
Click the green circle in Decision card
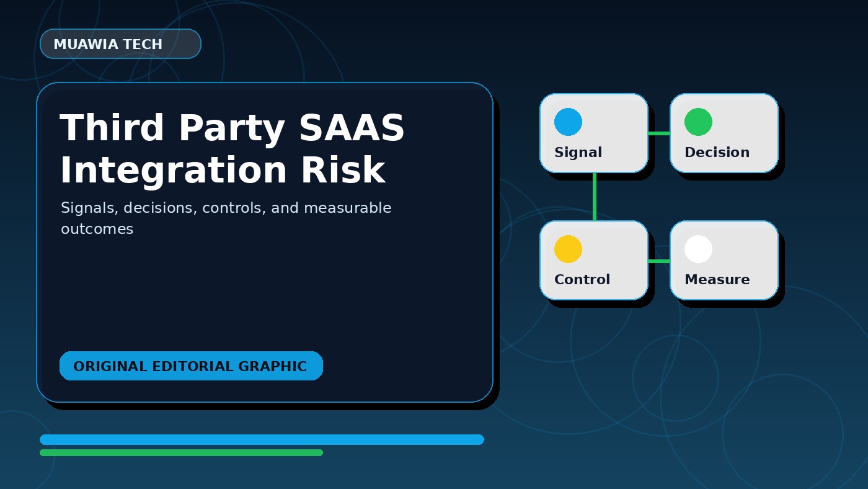(x=698, y=122)
